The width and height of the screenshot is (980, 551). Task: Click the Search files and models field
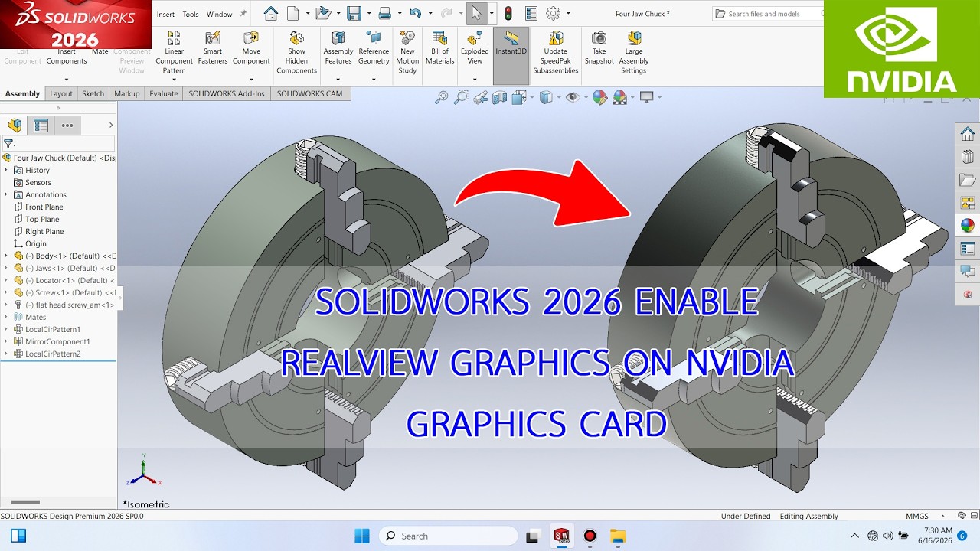pyautogui.click(x=767, y=14)
